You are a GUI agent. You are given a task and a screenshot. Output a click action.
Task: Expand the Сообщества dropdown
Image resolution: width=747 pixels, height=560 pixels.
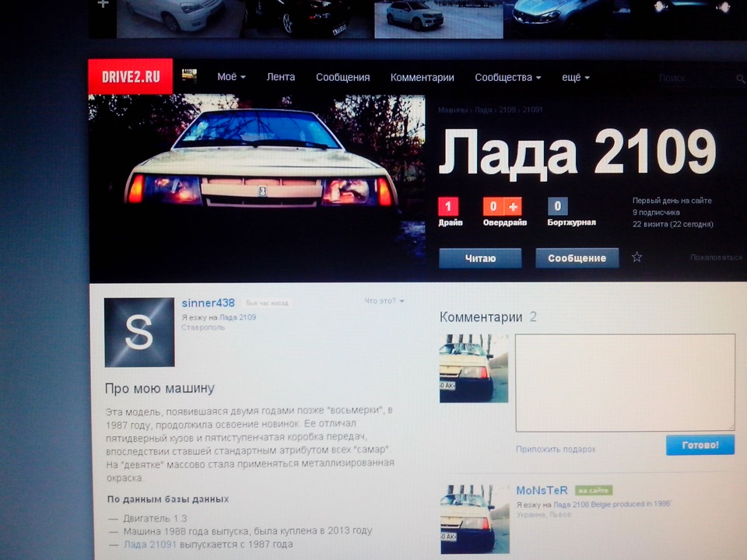point(508,77)
